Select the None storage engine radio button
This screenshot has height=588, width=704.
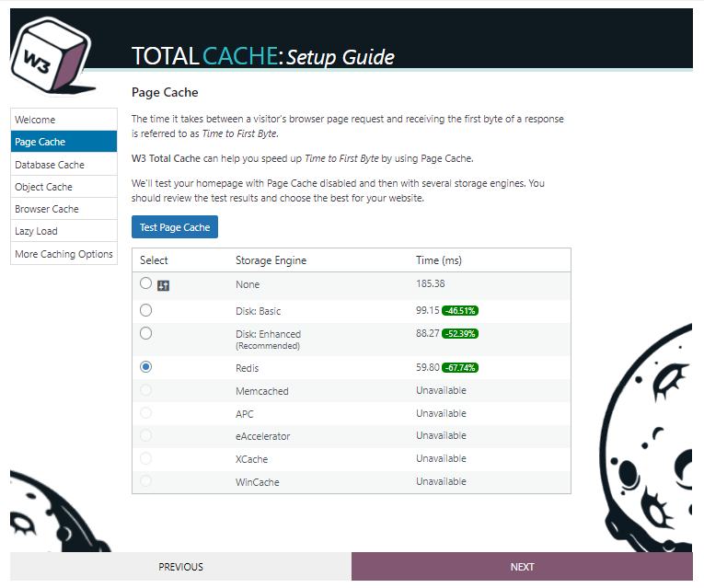tap(145, 283)
